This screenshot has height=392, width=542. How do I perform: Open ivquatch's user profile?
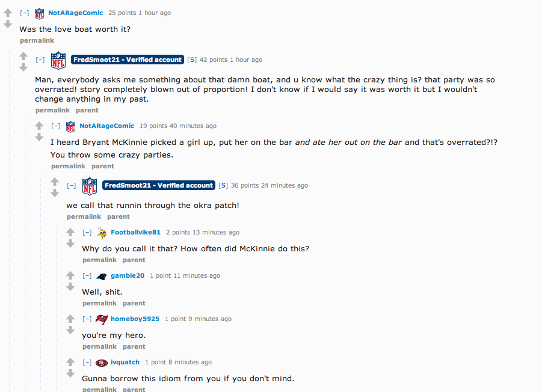(x=125, y=363)
